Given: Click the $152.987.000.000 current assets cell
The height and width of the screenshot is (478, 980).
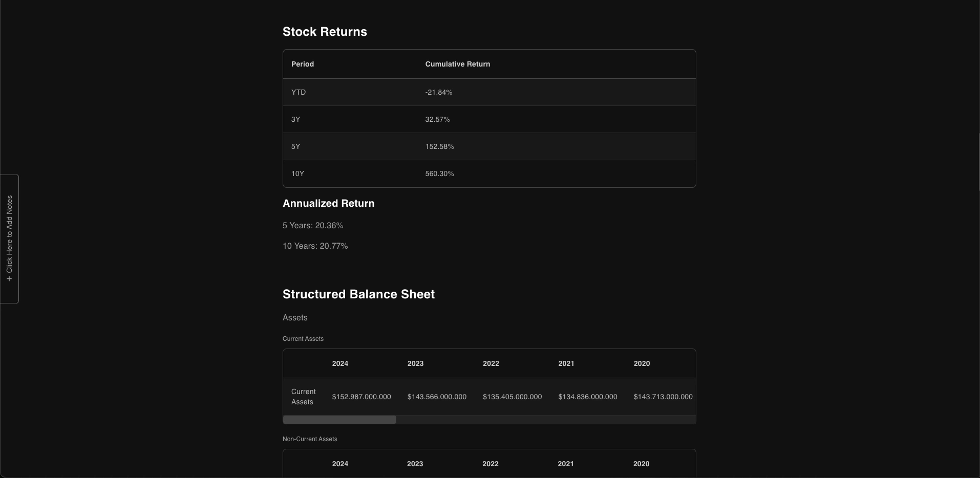Looking at the screenshot, I should [361, 397].
